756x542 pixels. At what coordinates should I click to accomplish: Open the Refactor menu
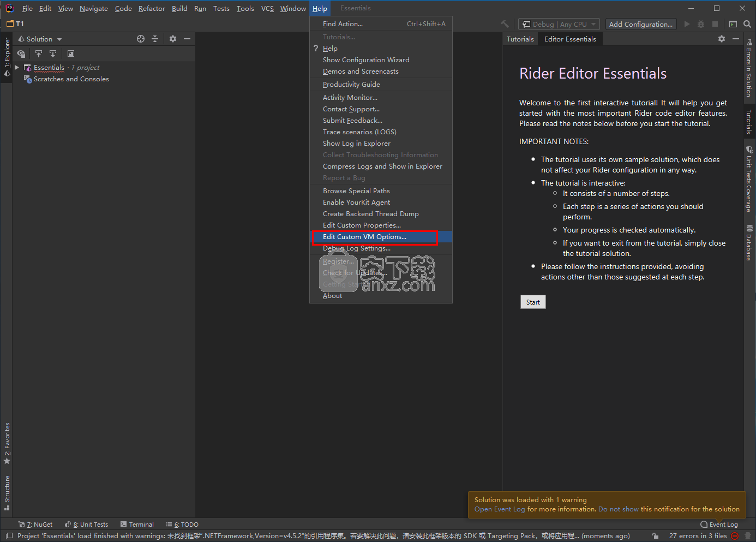pos(152,8)
